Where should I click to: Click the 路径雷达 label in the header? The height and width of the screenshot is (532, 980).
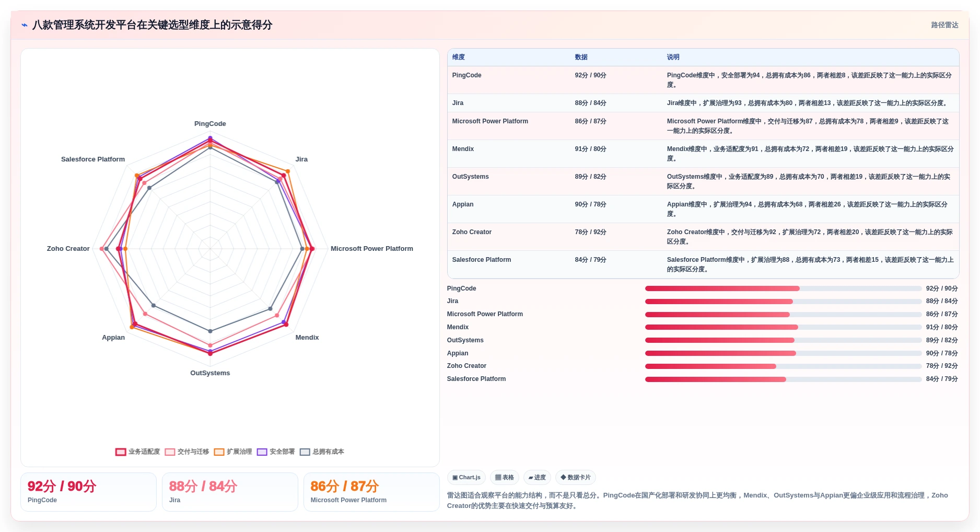(x=944, y=25)
